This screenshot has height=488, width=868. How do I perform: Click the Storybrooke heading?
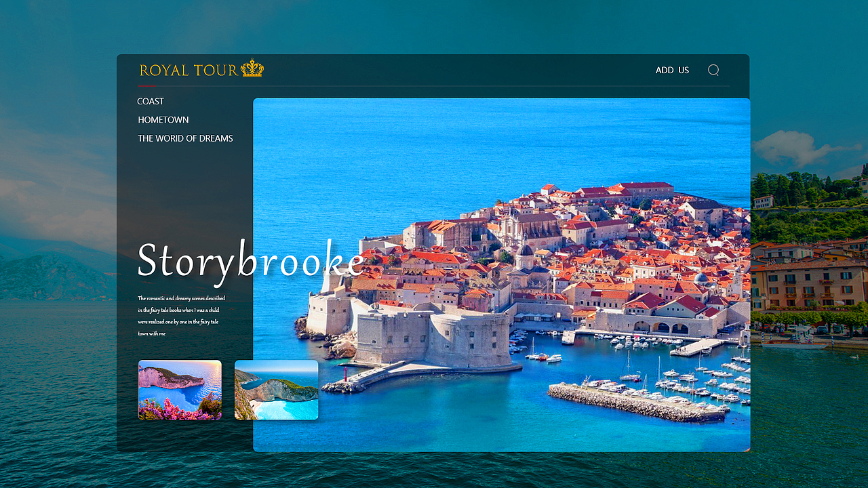tap(250, 261)
